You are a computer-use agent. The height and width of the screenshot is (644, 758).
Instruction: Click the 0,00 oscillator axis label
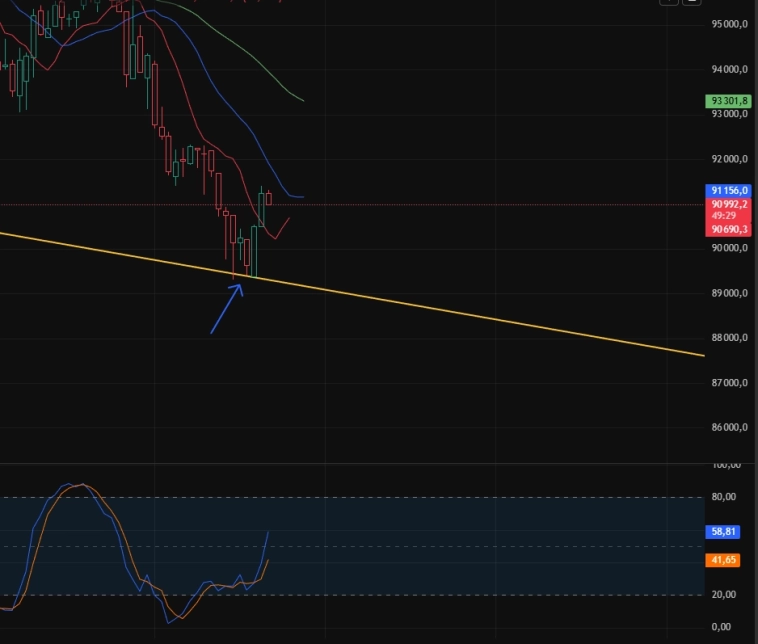pyautogui.click(x=721, y=627)
